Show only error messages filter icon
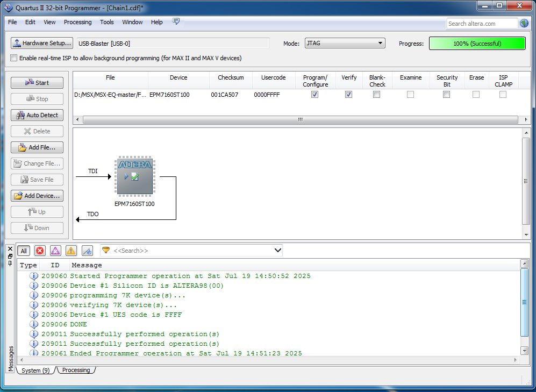The height and width of the screenshot is (392, 536). click(40, 251)
